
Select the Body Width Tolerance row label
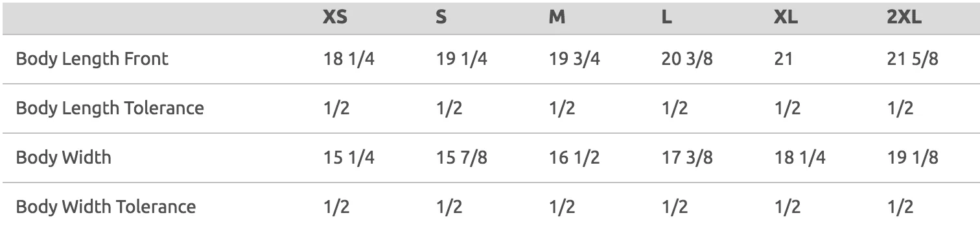tap(106, 207)
